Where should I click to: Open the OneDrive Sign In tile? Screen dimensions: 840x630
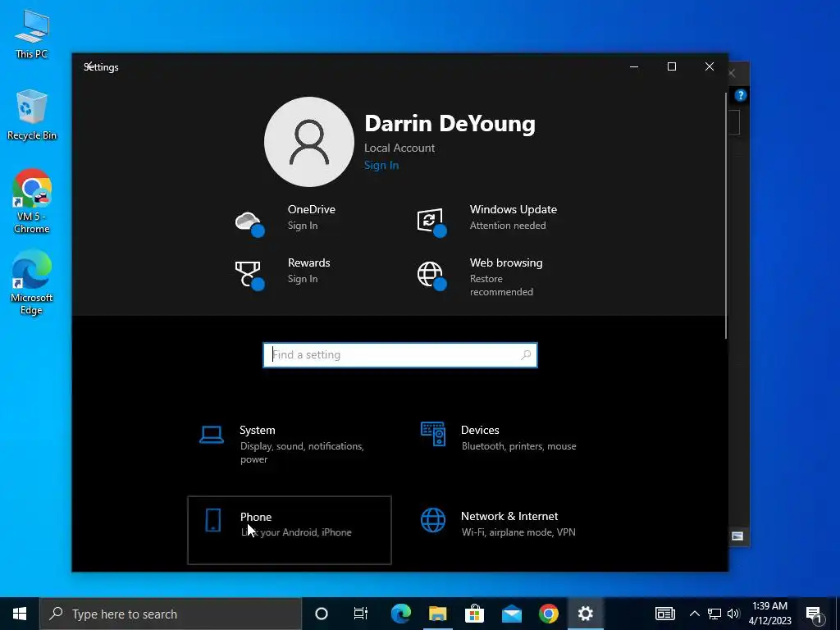(301, 217)
